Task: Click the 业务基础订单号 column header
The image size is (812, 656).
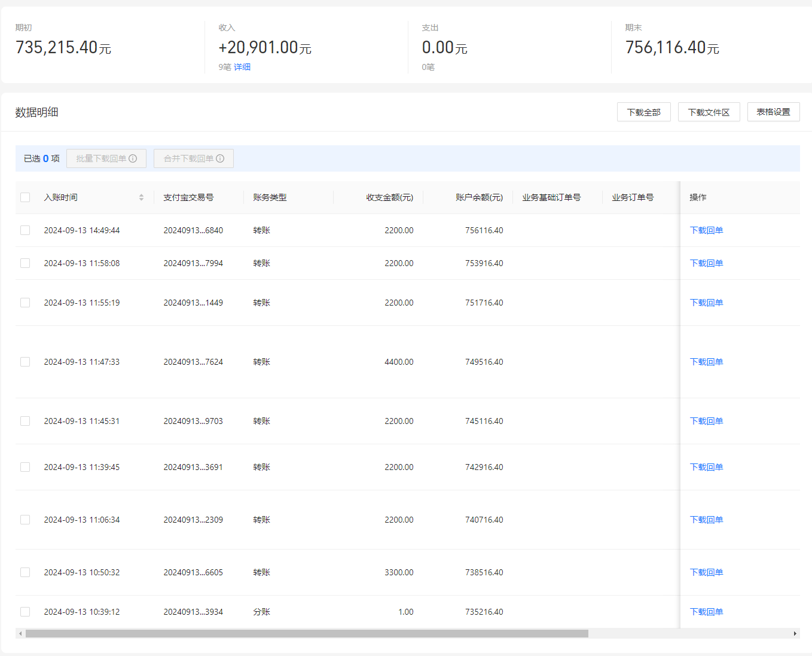Action: [551, 197]
